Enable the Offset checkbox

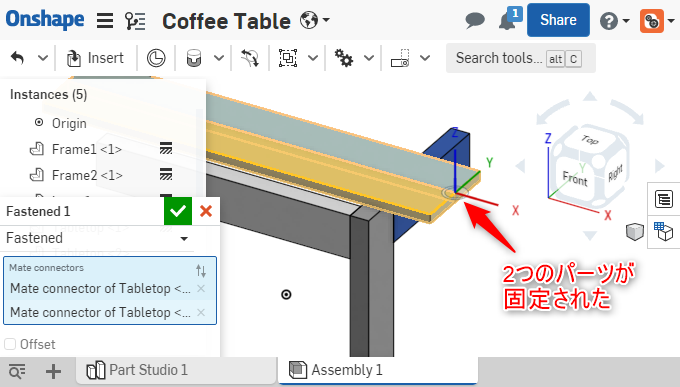point(10,344)
